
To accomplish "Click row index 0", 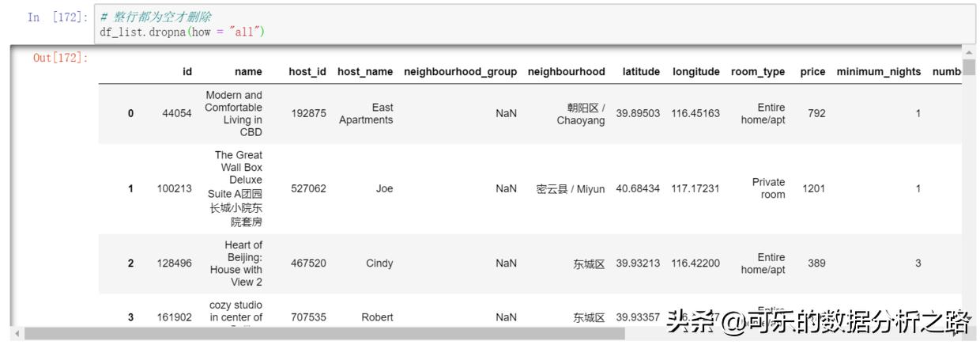I will [x=131, y=113].
